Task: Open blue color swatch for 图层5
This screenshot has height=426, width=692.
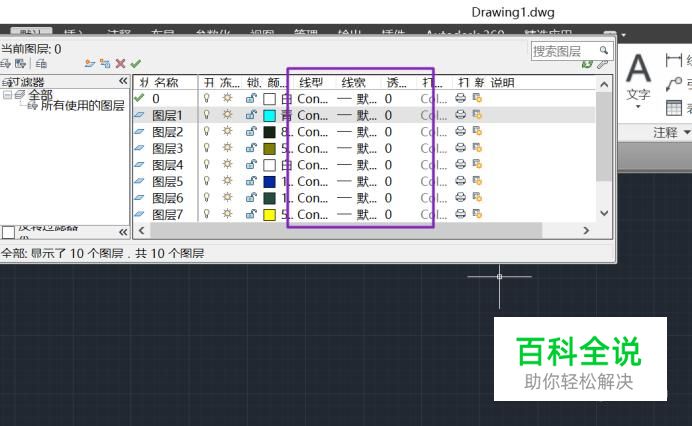Action: point(269,181)
